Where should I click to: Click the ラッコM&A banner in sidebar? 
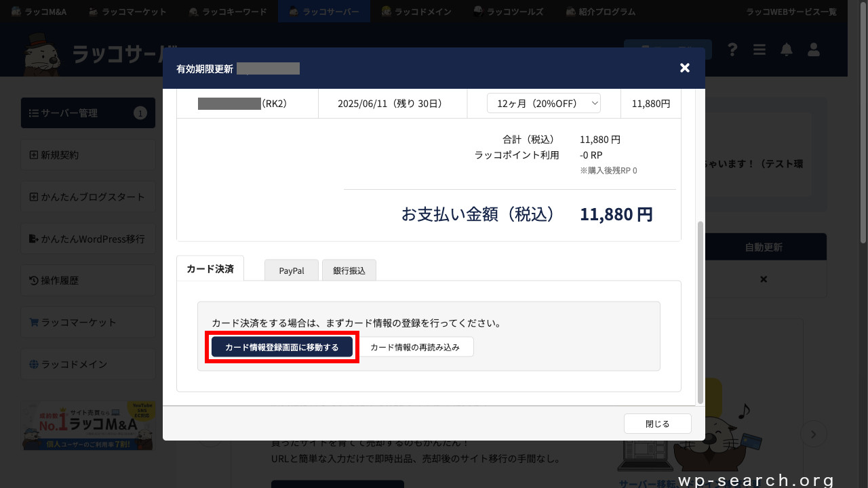(88, 426)
